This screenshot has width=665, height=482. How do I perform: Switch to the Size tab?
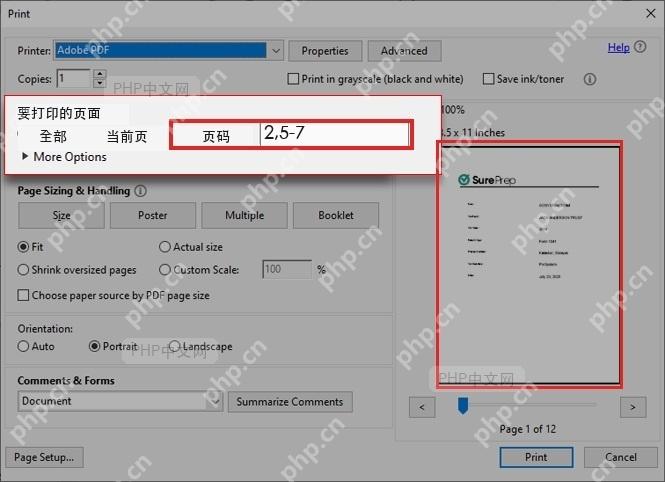click(x=61, y=215)
